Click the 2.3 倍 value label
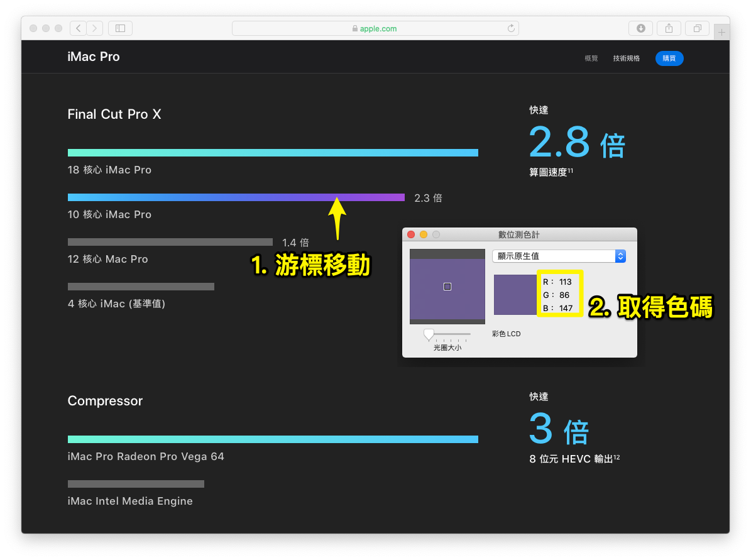 [428, 198]
